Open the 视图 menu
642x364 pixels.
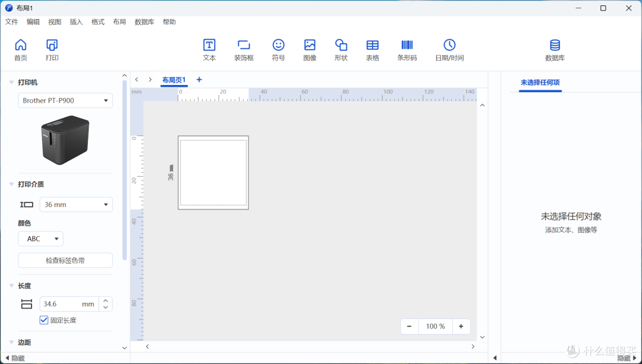55,22
